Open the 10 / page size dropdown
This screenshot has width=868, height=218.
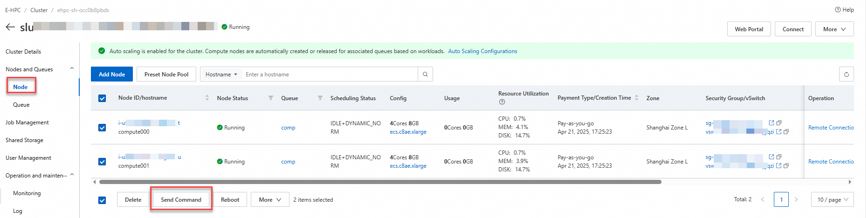click(832, 200)
